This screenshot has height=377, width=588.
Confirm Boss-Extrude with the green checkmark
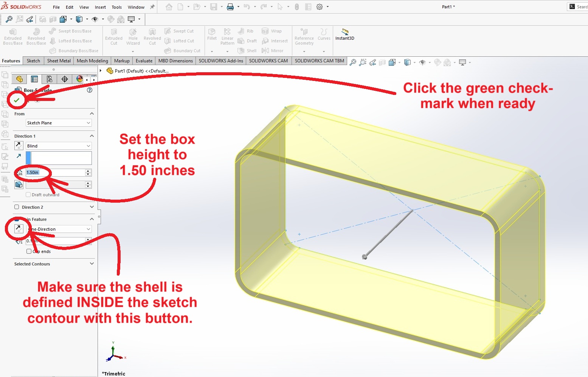click(17, 100)
